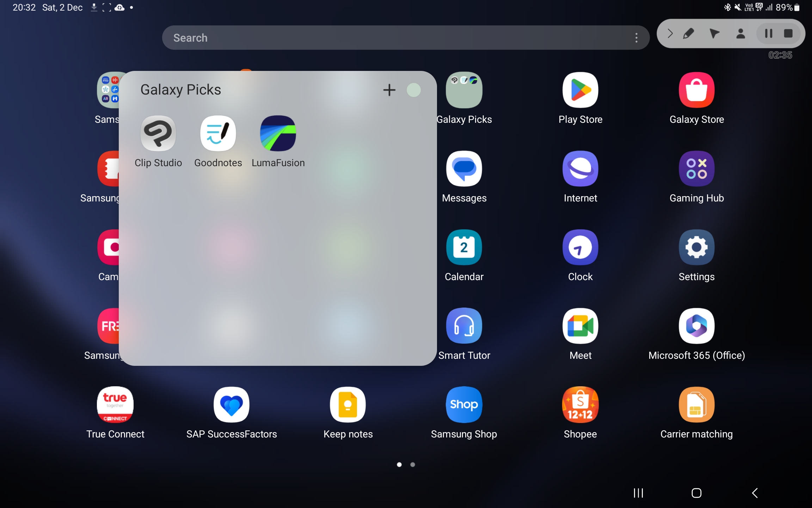Viewport: 812px width, 508px height.
Task: Tap the Recents navigation button
Action: tap(638, 493)
